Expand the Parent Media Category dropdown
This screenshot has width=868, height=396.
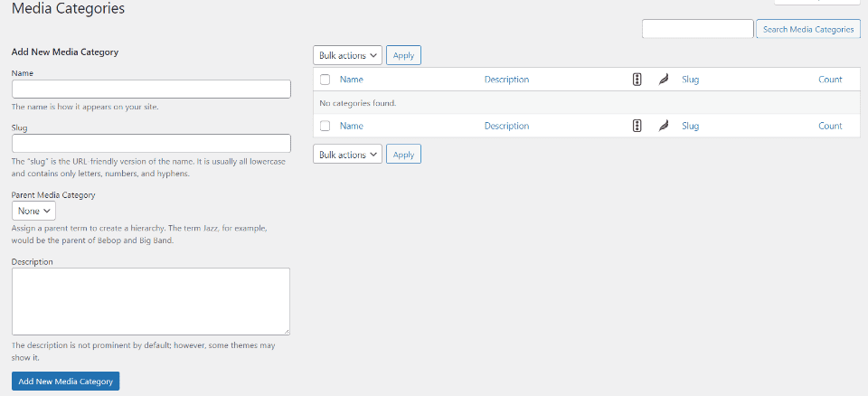[34, 211]
